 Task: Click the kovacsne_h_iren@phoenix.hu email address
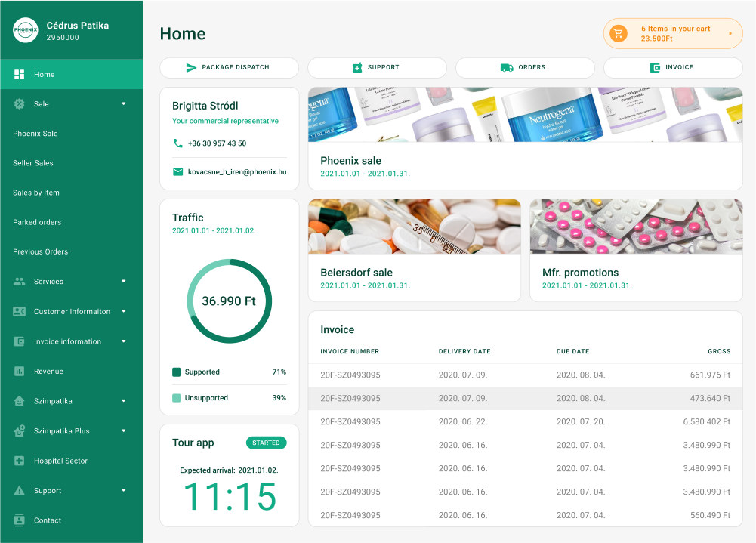click(237, 171)
